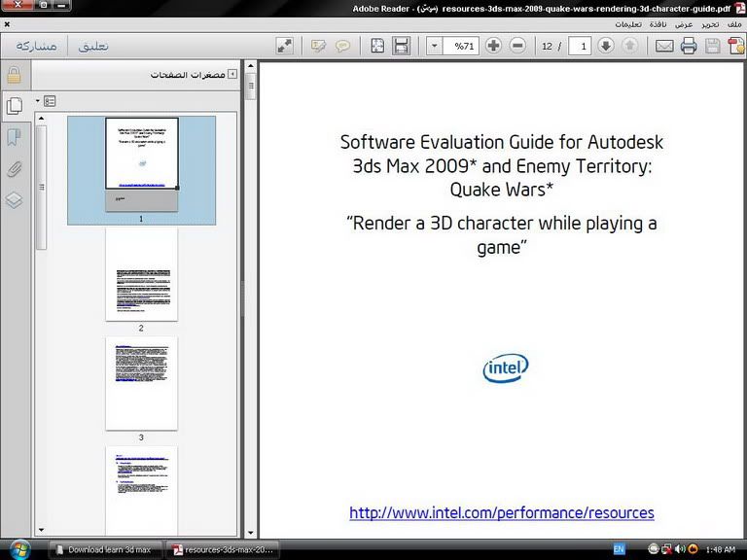
Task: Open the نافذة (Window) menu
Action: (658, 24)
